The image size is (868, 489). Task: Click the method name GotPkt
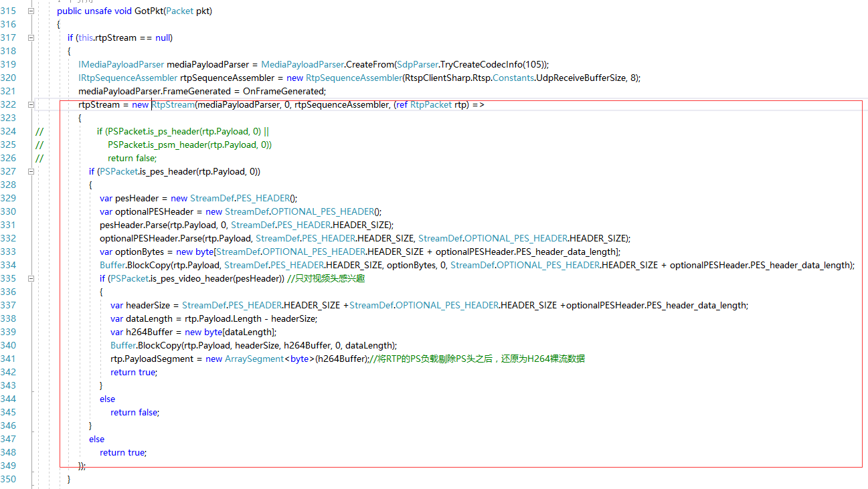pyautogui.click(x=149, y=11)
